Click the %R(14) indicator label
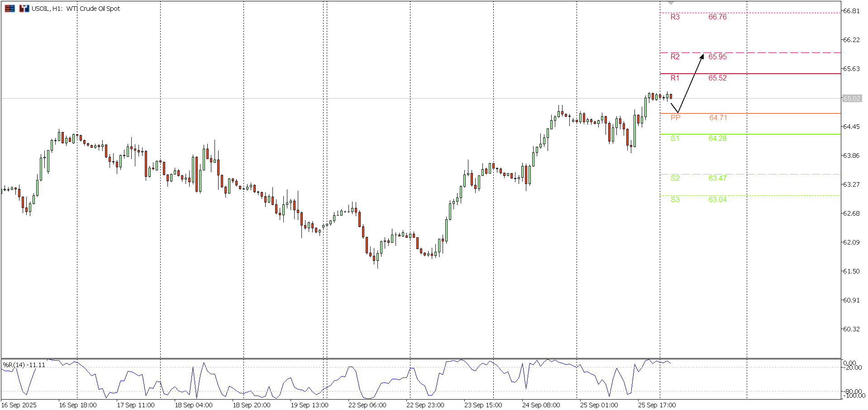868x410 pixels. (x=24, y=365)
